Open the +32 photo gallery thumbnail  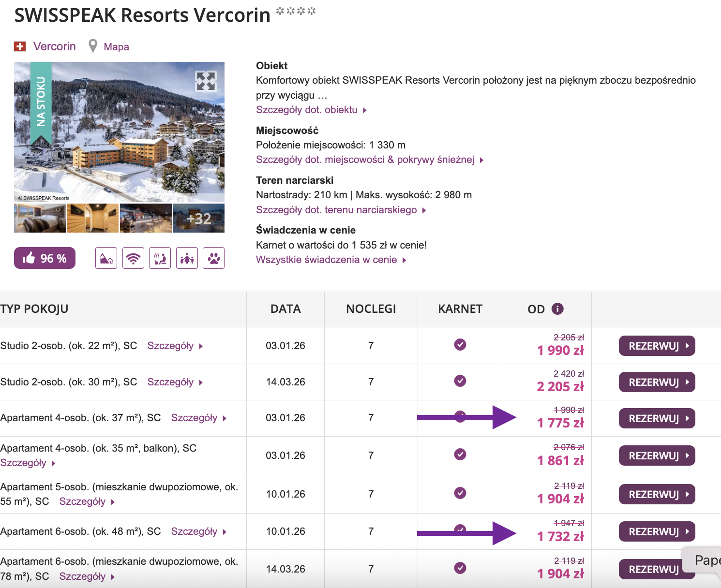pyautogui.click(x=198, y=218)
